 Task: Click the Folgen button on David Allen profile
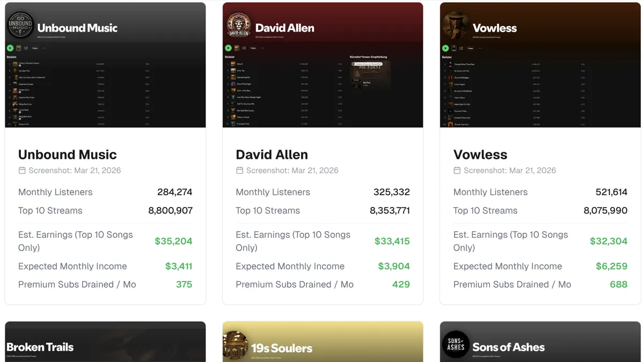pyautogui.click(x=253, y=48)
